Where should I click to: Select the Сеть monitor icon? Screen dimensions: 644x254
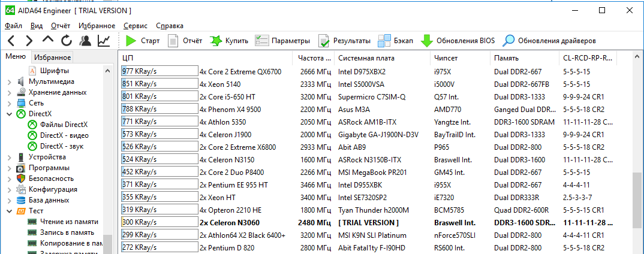tap(22, 103)
